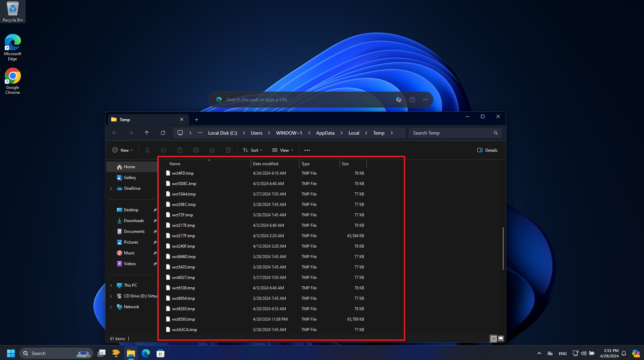Viewport: 644px width, 360px height.
Task: Select file wct8593.tmp
Action: pyautogui.click(x=265, y=319)
